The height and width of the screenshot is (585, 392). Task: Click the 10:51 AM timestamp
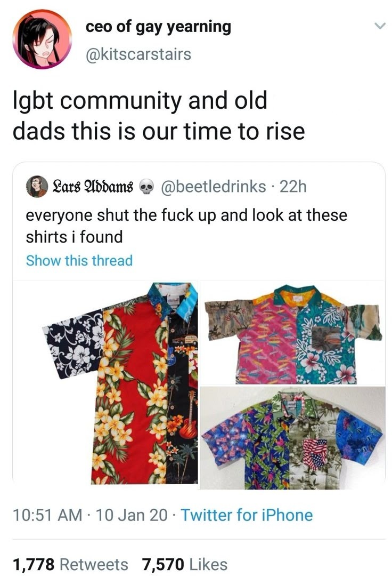47,515
